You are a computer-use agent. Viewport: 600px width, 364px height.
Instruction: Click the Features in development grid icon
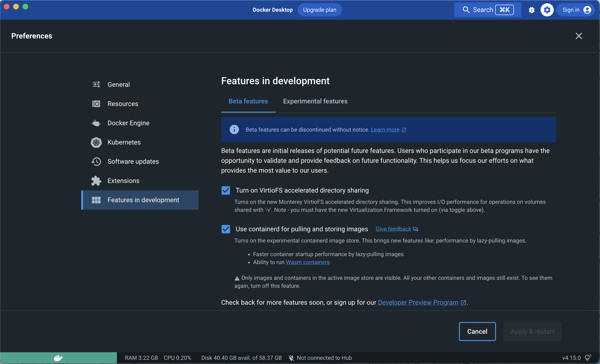click(96, 200)
